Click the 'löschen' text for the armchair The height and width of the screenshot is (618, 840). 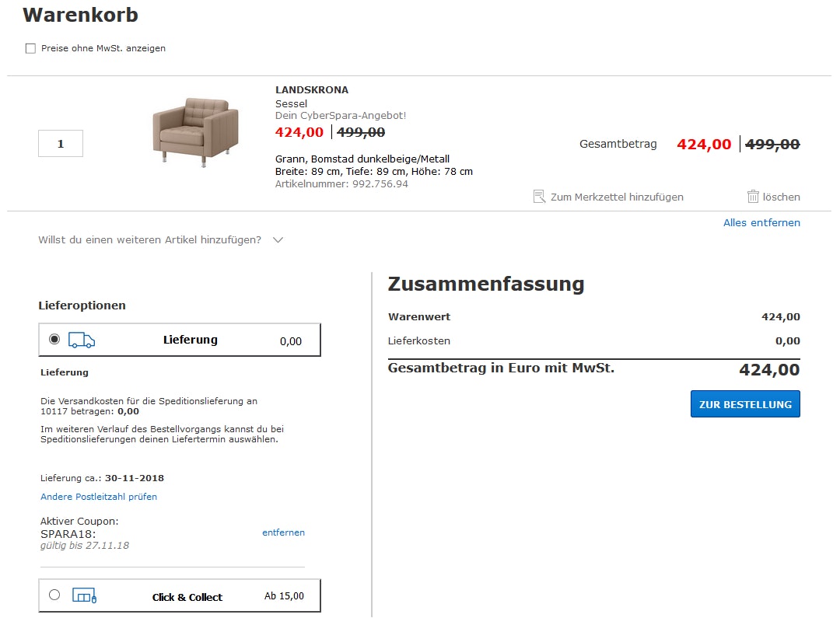781,197
